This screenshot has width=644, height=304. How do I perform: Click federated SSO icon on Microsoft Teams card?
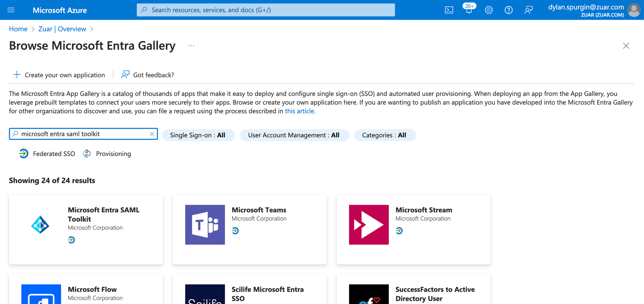click(235, 231)
